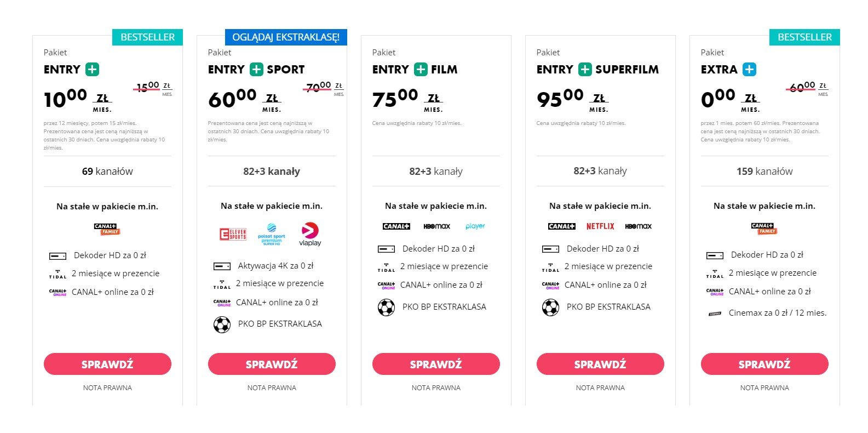Click the Eleven Sports logo

[233, 234]
